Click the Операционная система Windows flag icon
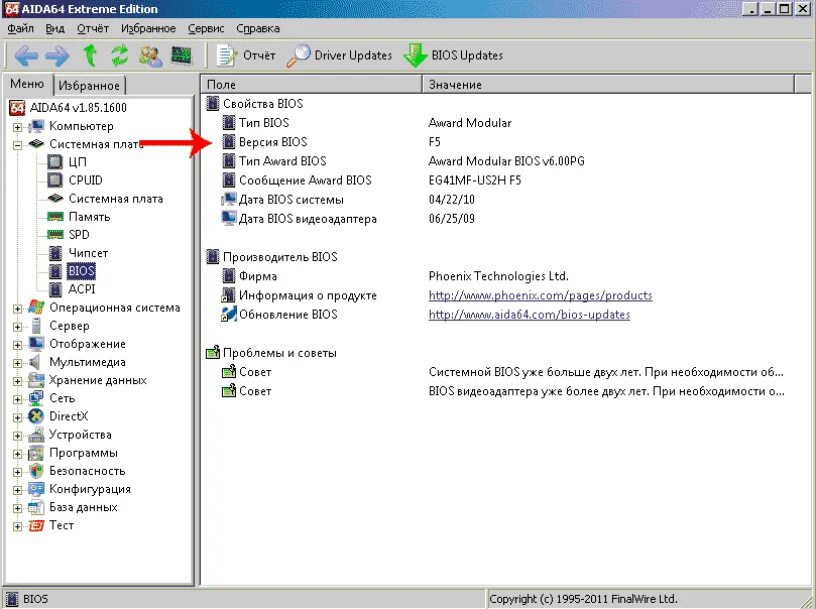 pyautogui.click(x=36, y=307)
